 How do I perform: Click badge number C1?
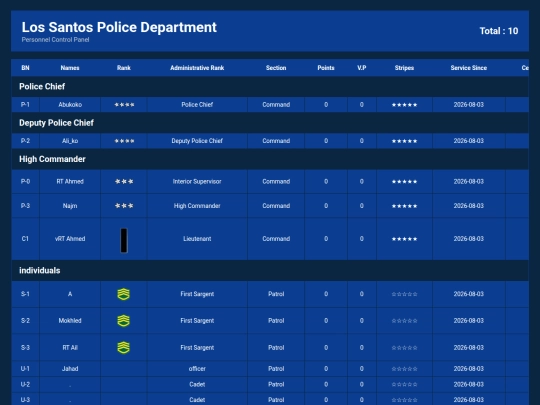[25, 239]
